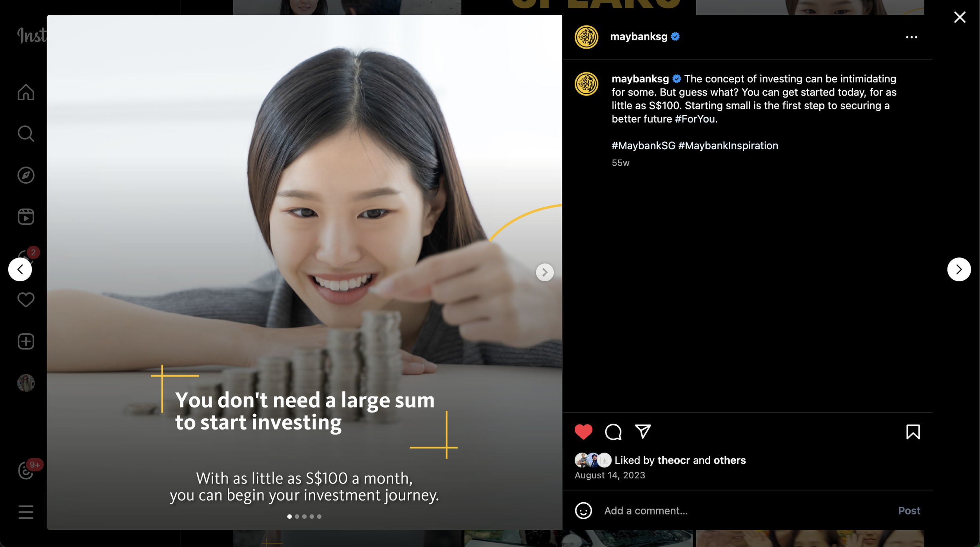Viewport: 980px width, 547px height.
Task: Open Notifications heart in sidebar
Action: click(26, 300)
